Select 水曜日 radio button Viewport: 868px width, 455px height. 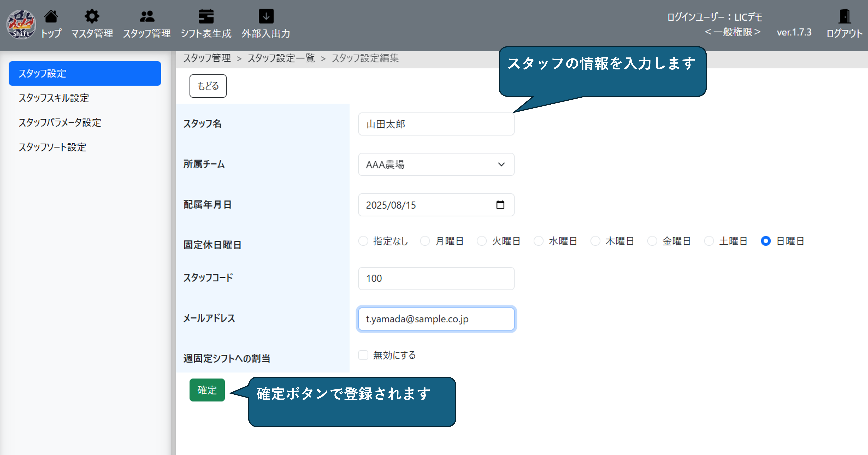[x=538, y=241]
